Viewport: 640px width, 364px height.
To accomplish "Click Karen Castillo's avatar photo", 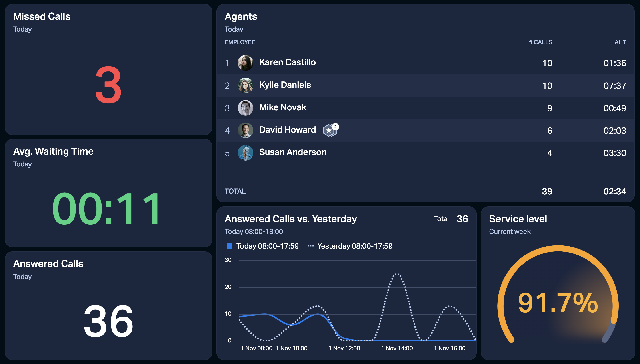I will tap(245, 63).
